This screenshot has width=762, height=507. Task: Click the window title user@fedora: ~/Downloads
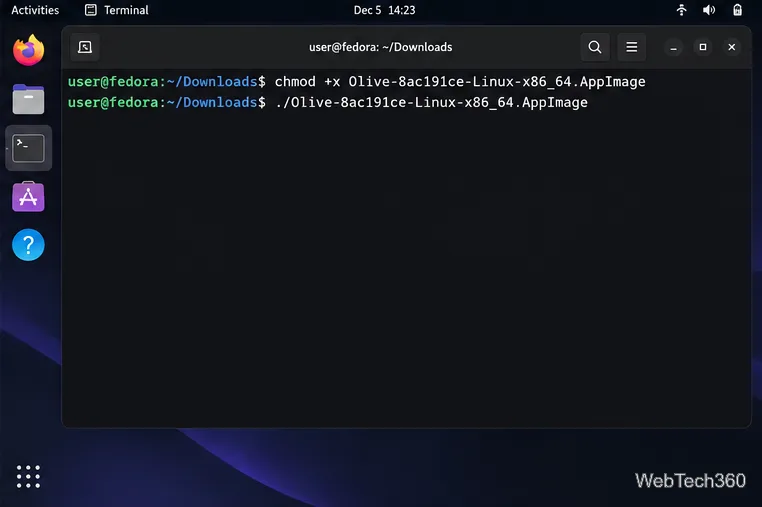pos(381,47)
